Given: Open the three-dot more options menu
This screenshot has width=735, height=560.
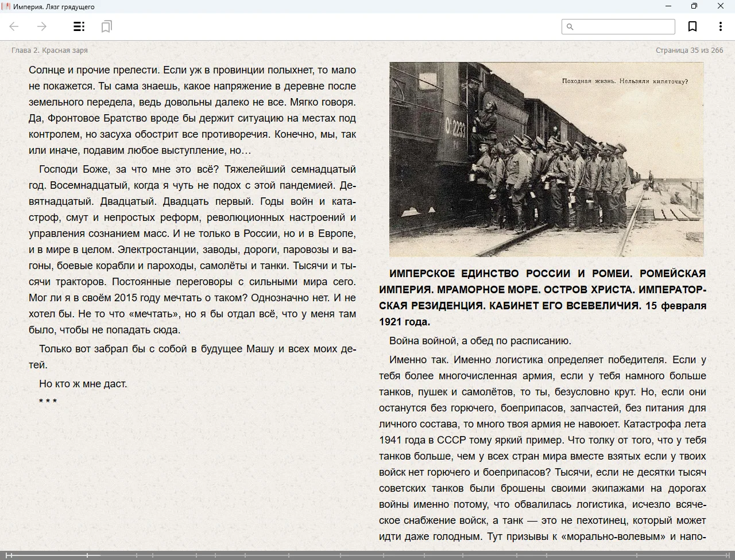Looking at the screenshot, I should (x=720, y=26).
